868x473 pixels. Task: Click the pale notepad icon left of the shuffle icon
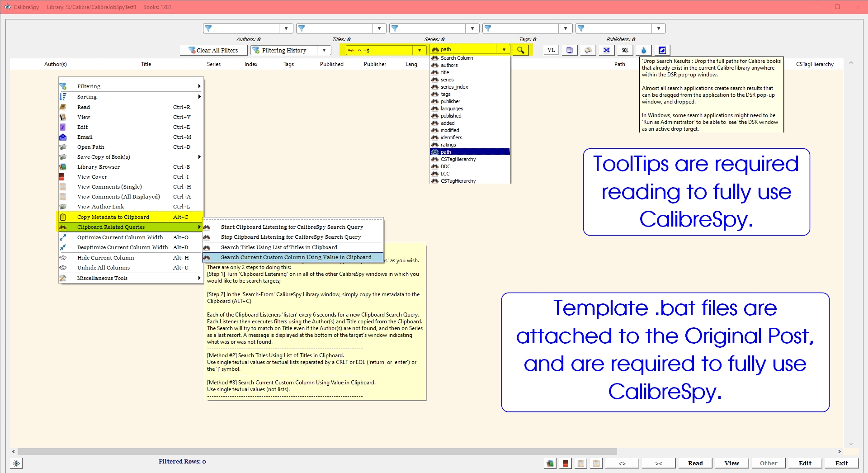click(x=588, y=50)
